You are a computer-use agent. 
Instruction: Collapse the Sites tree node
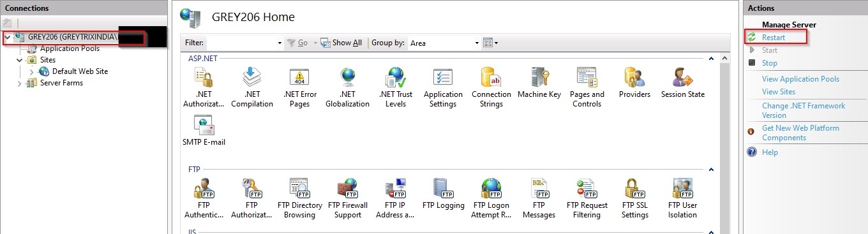(x=19, y=60)
